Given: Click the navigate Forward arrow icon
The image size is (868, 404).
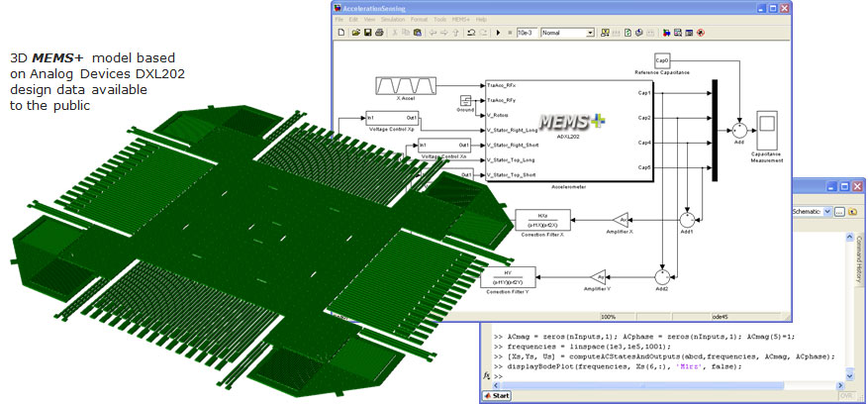Looking at the screenshot, I should tap(444, 33).
